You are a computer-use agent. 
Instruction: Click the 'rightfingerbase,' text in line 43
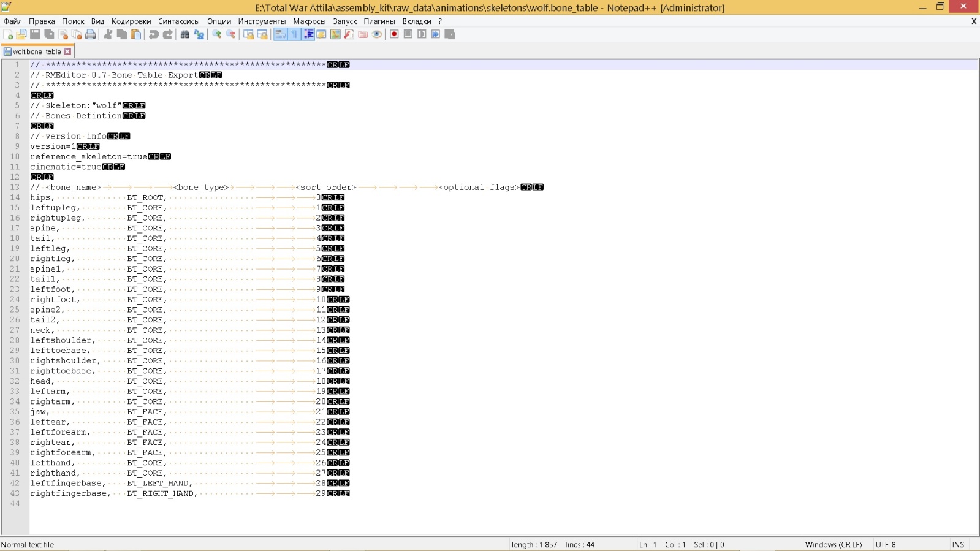(71, 493)
